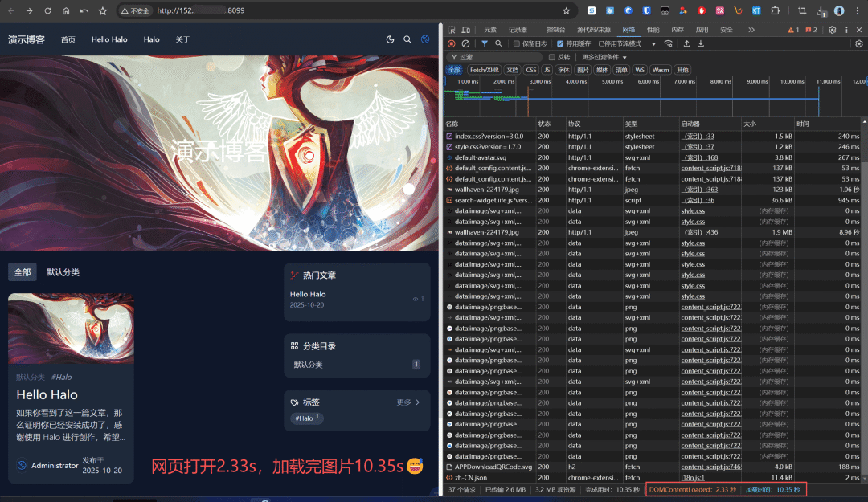
Task: Expand more DevTools tabs chevron
Action: pyautogui.click(x=751, y=30)
